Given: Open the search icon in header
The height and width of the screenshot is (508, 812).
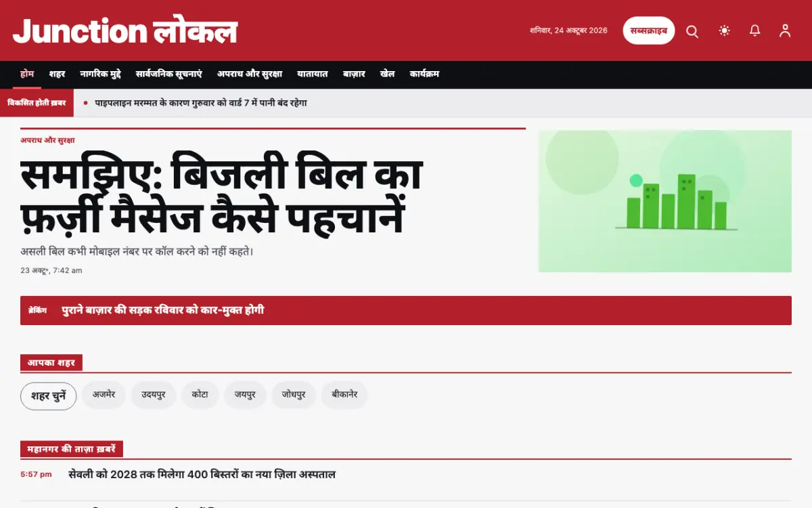Looking at the screenshot, I should 692,31.
